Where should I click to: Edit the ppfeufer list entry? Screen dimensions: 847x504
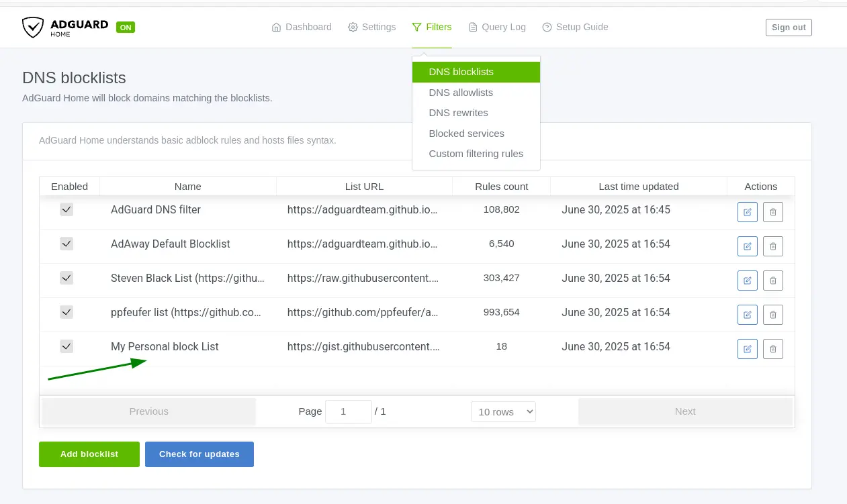(x=747, y=315)
